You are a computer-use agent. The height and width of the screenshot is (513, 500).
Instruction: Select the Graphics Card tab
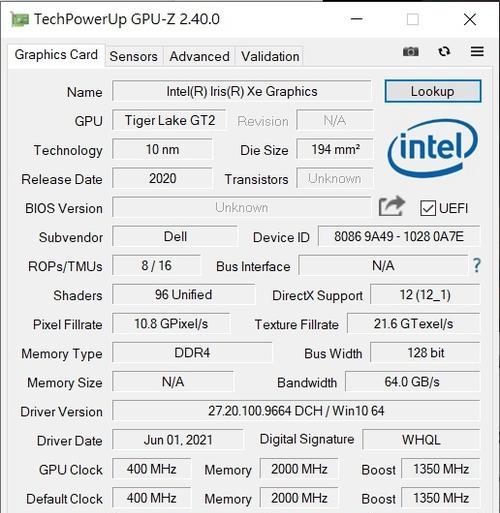(x=56, y=55)
